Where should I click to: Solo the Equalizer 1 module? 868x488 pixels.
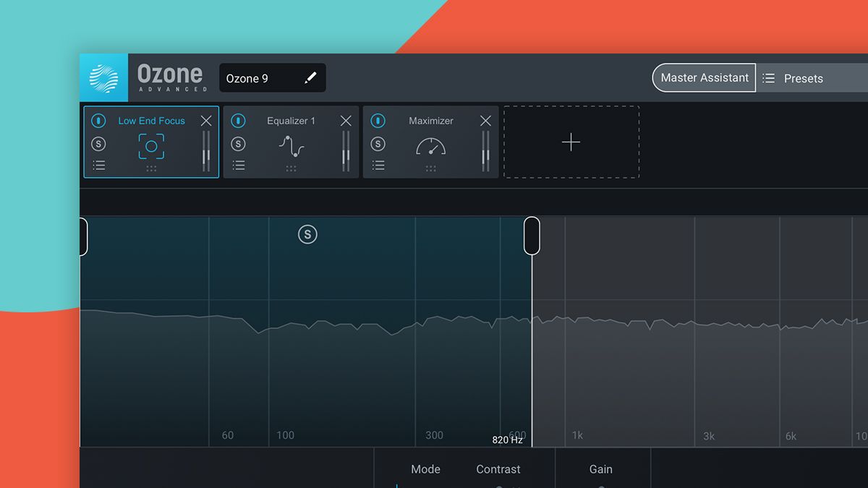tap(238, 144)
